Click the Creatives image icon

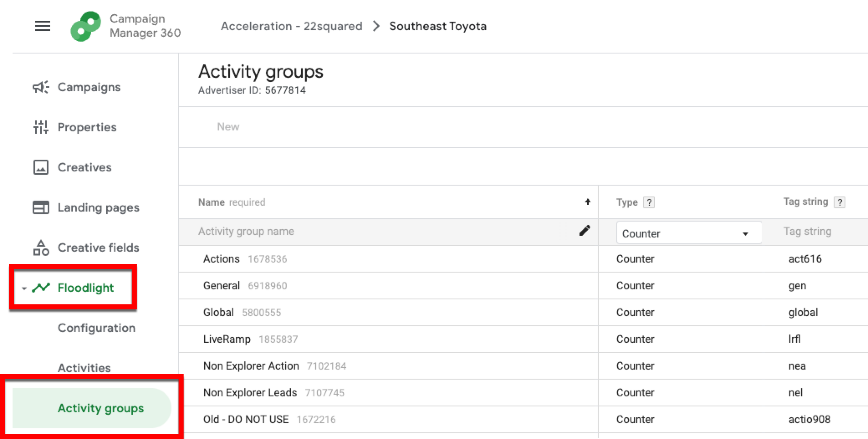pyautogui.click(x=41, y=167)
